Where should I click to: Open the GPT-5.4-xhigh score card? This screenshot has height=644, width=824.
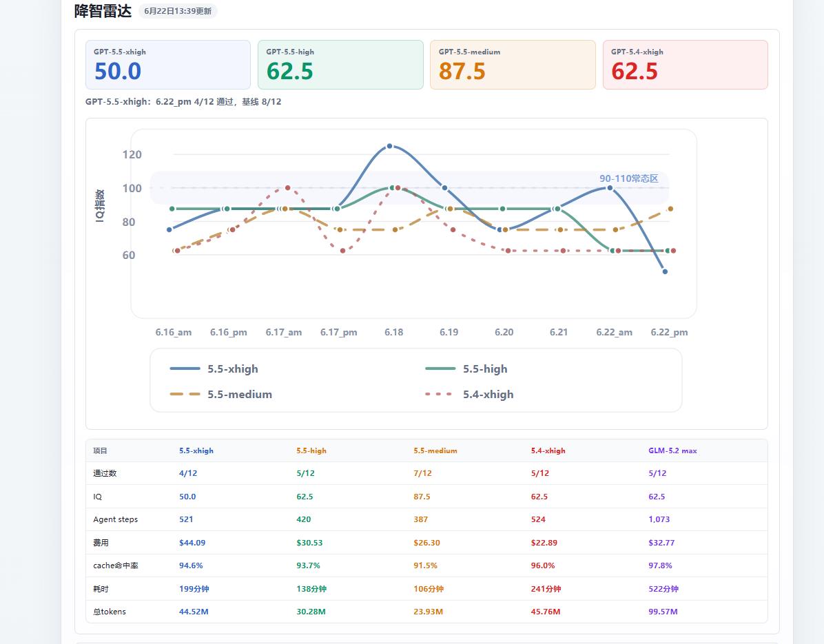coord(686,65)
